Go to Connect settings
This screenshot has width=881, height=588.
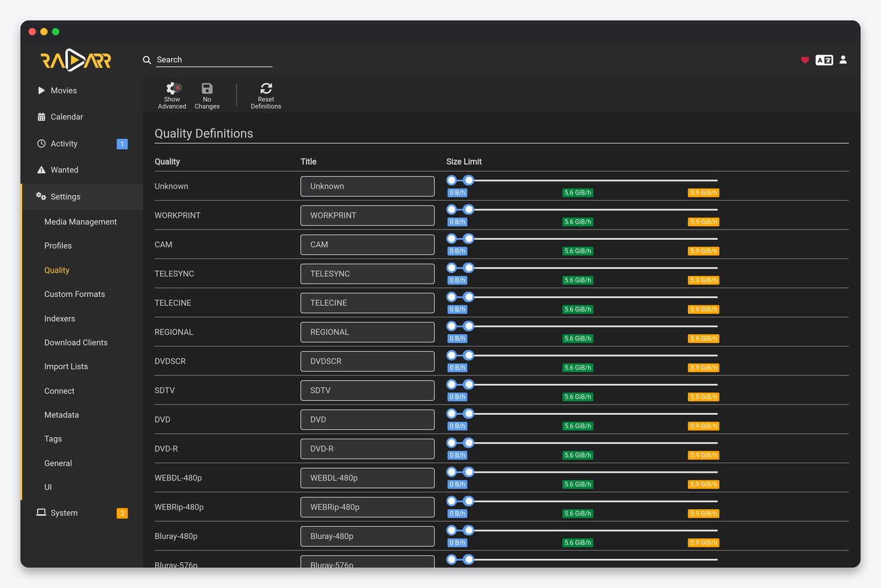coord(60,391)
